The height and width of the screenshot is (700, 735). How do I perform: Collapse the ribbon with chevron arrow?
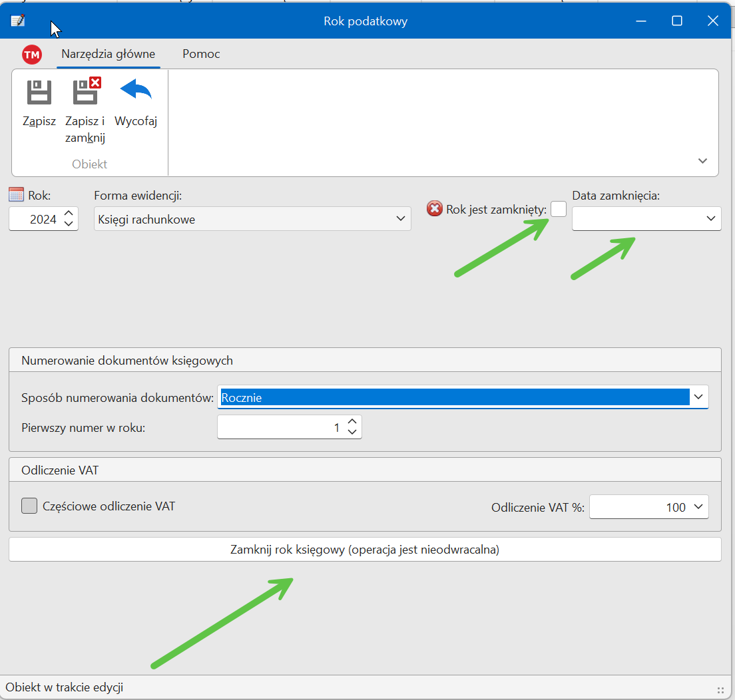coord(702,161)
